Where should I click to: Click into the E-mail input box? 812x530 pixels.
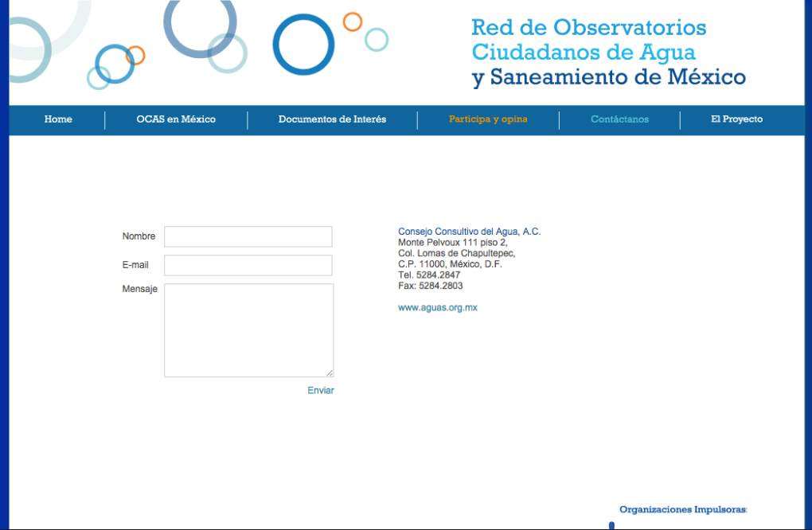(x=248, y=265)
